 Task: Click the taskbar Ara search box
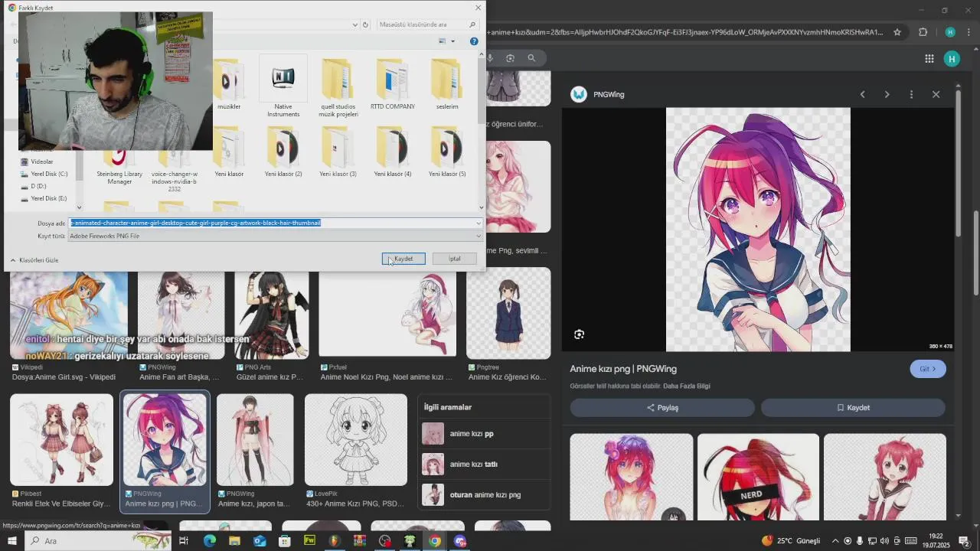[x=100, y=541]
